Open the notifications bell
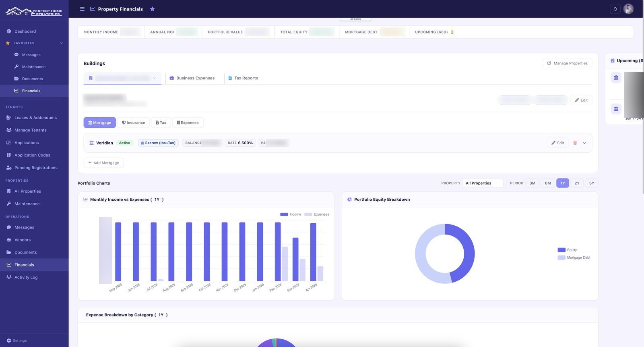644x347 pixels. (615, 9)
